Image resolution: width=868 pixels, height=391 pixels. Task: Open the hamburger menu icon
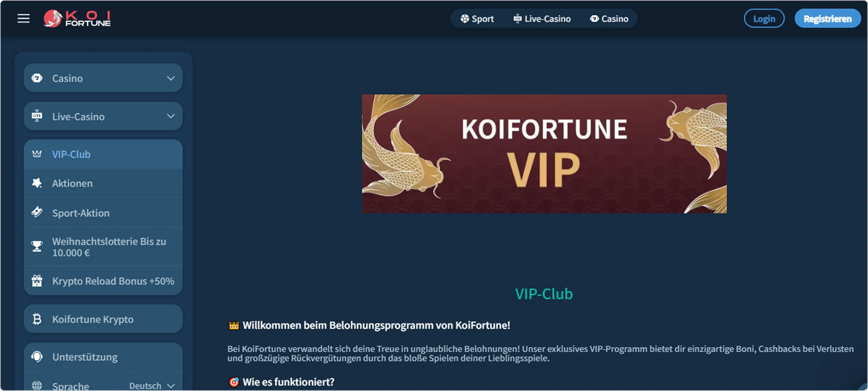click(x=23, y=18)
